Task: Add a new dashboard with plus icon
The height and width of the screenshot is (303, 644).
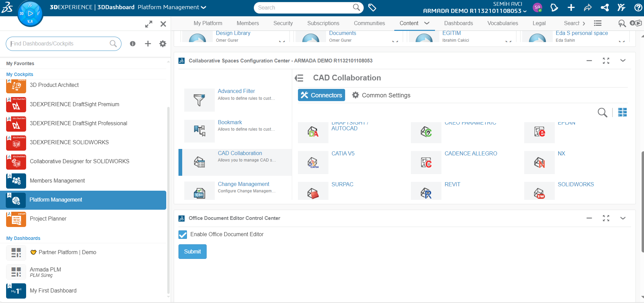Action: (148, 43)
